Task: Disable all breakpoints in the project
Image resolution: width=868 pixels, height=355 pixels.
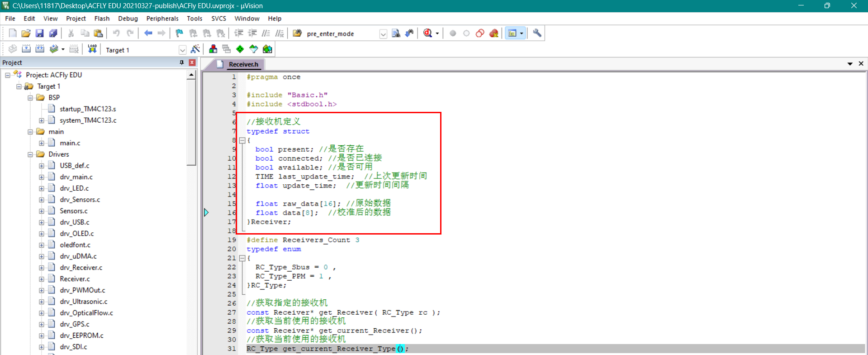Action: click(480, 33)
